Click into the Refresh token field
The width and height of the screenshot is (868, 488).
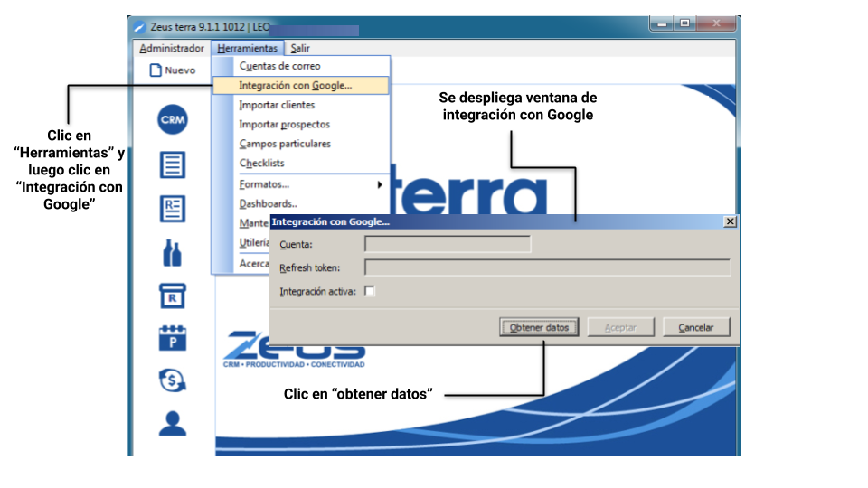point(548,267)
